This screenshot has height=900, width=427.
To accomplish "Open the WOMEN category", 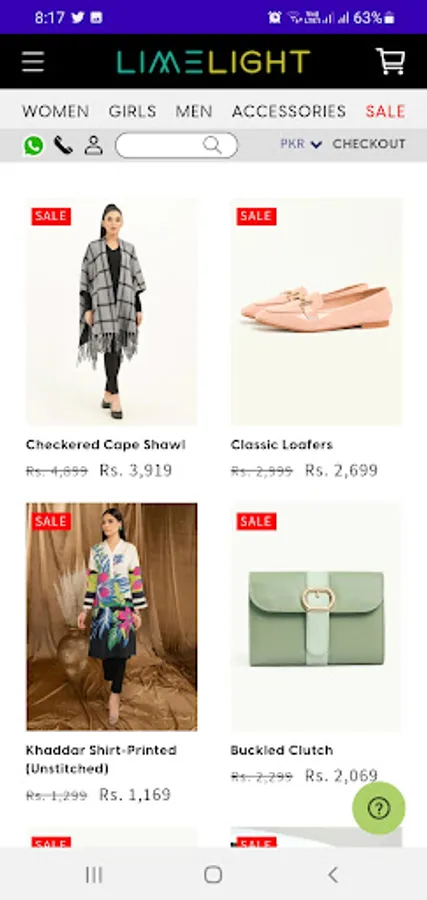I will [55, 111].
